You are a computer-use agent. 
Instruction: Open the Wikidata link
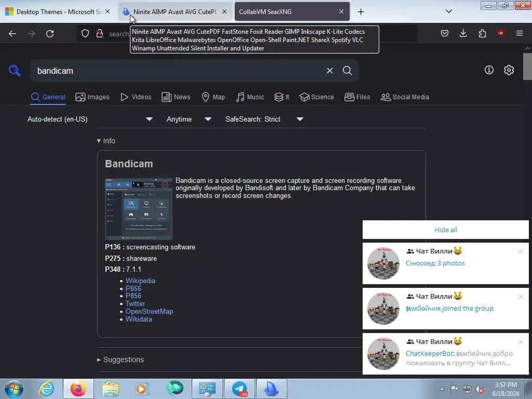tap(139, 320)
